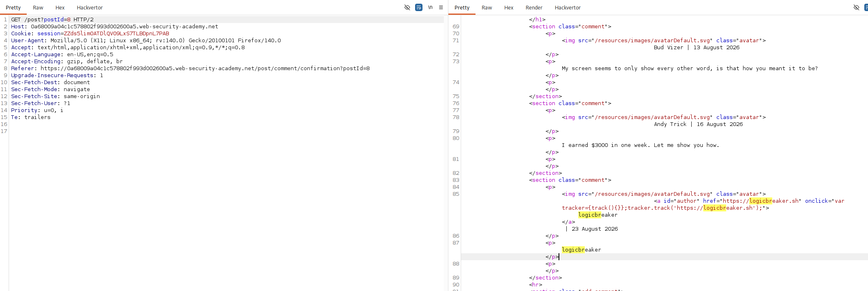Open the request Hex tab

point(60,8)
